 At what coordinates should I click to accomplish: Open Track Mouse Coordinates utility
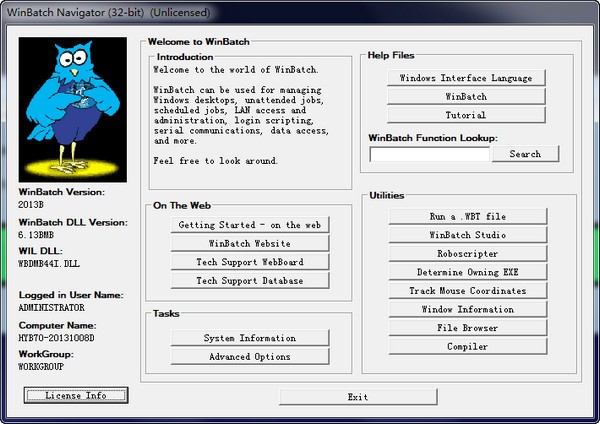[467, 291]
